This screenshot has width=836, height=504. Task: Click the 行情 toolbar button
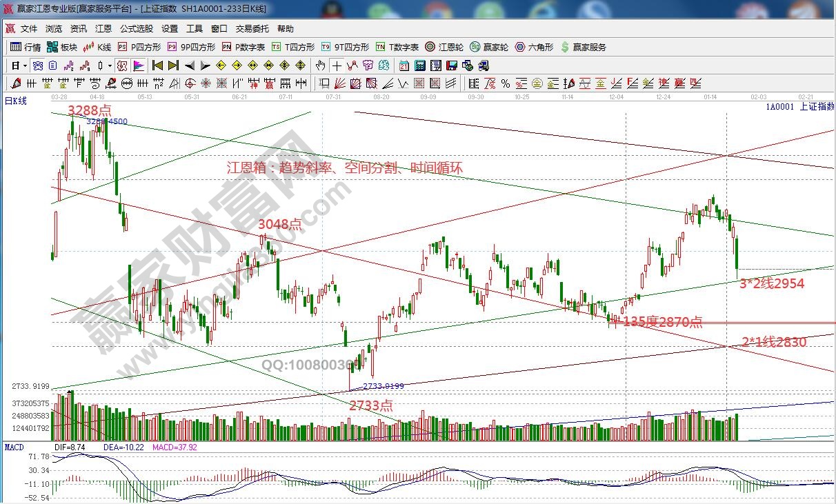coord(26,47)
